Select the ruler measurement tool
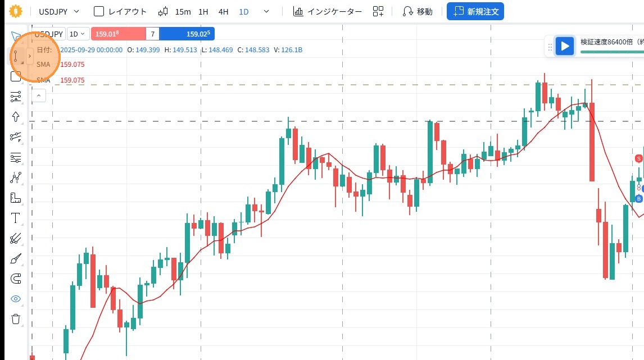644x360 pixels. (x=16, y=198)
